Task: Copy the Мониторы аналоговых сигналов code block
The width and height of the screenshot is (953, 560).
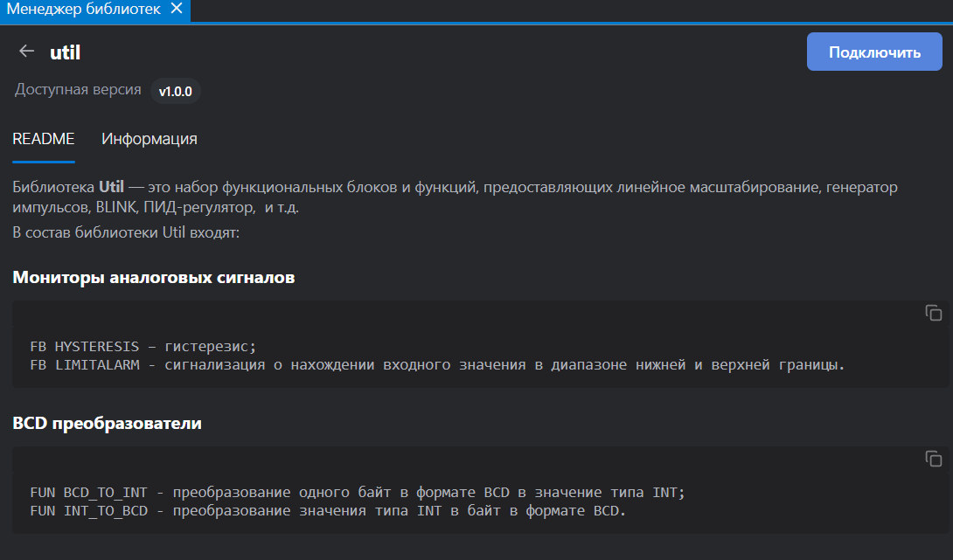Action: pos(933,313)
